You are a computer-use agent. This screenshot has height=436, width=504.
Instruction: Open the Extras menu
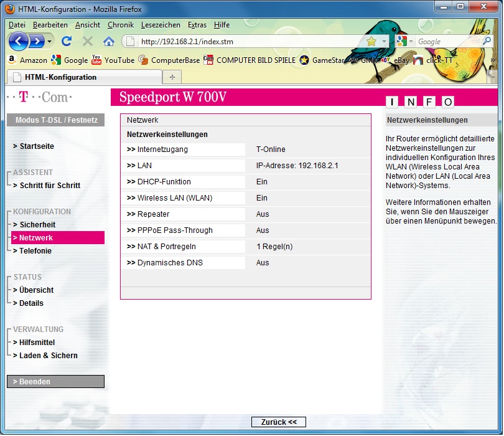tap(197, 25)
